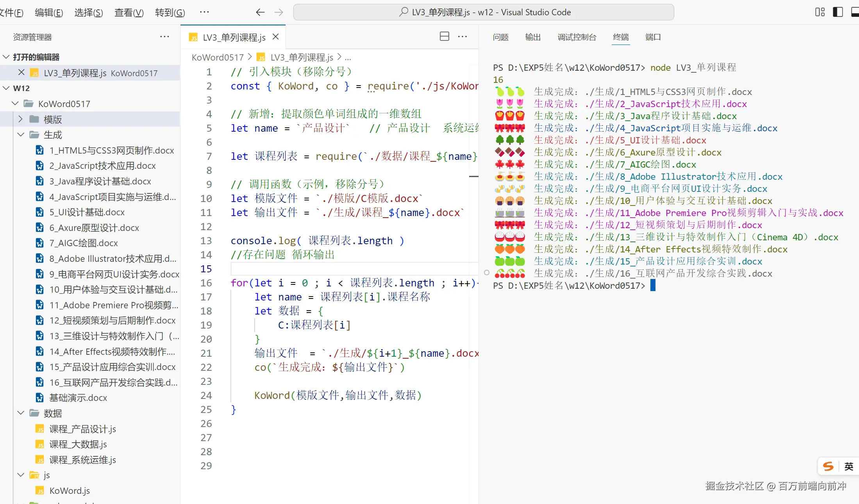
Task: Click the customize layout icon
Action: point(820,12)
